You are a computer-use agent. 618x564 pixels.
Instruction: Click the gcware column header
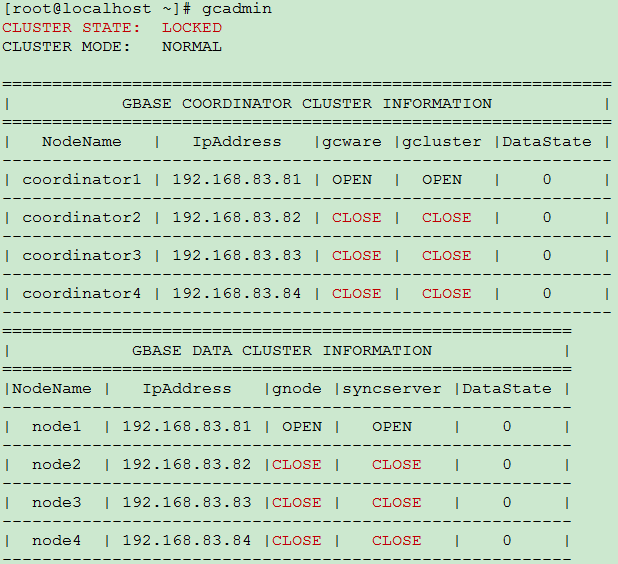point(352,142)
